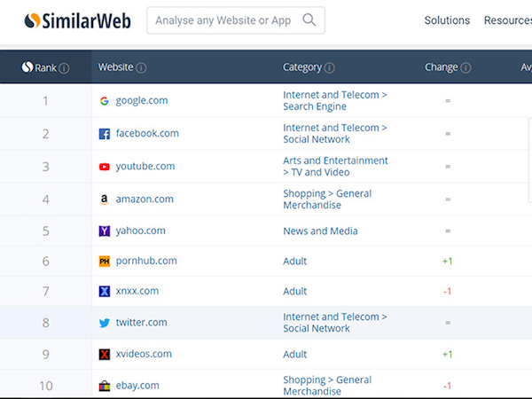
Task: Click the Rank info icon
Action: pos(64,68)
